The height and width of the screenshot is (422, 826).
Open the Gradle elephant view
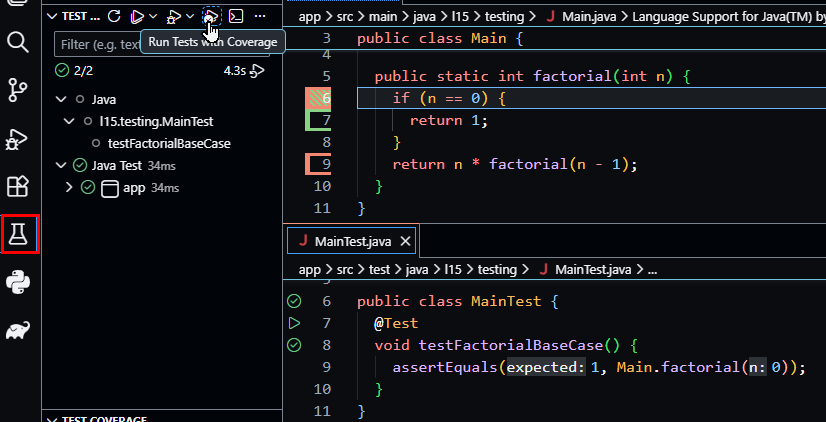[x=18, y=330]
